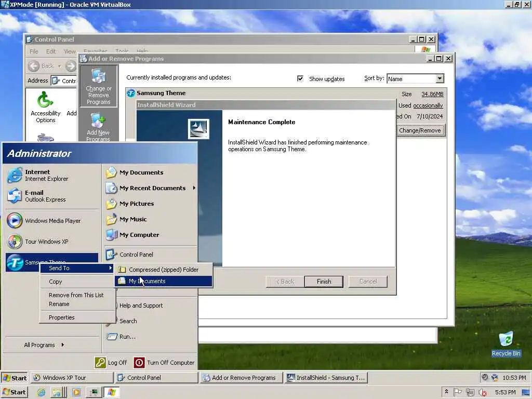Open the Sort by Name dropdown
532x399 pixels.
(440, 79)
